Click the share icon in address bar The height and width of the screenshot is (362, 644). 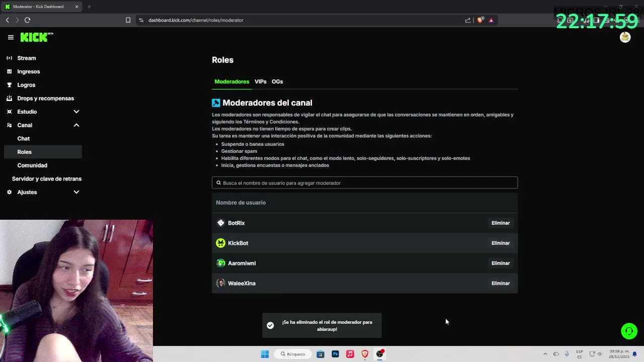click(x=468, y=20)
